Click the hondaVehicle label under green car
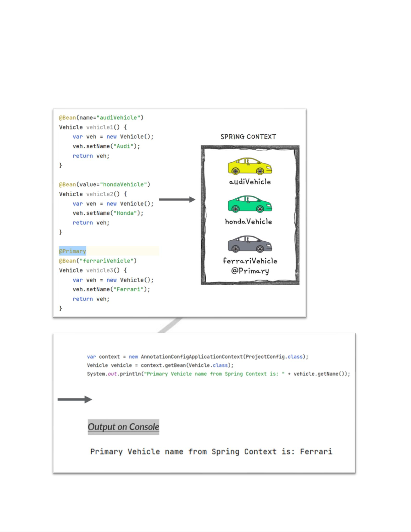The image size is (411, 532). (x=248, y=222)
